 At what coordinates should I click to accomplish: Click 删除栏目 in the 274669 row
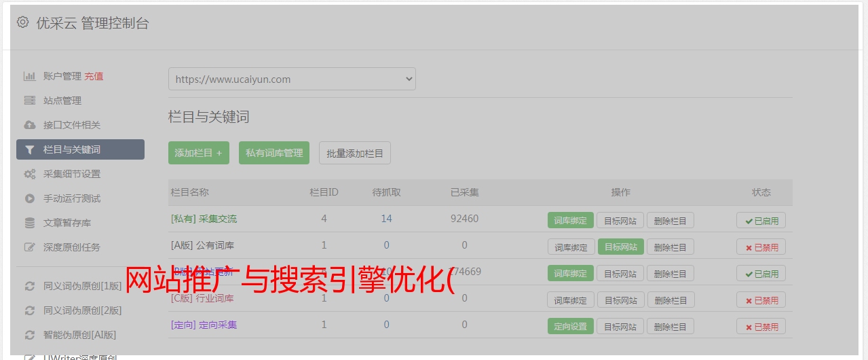click(671, 273)
